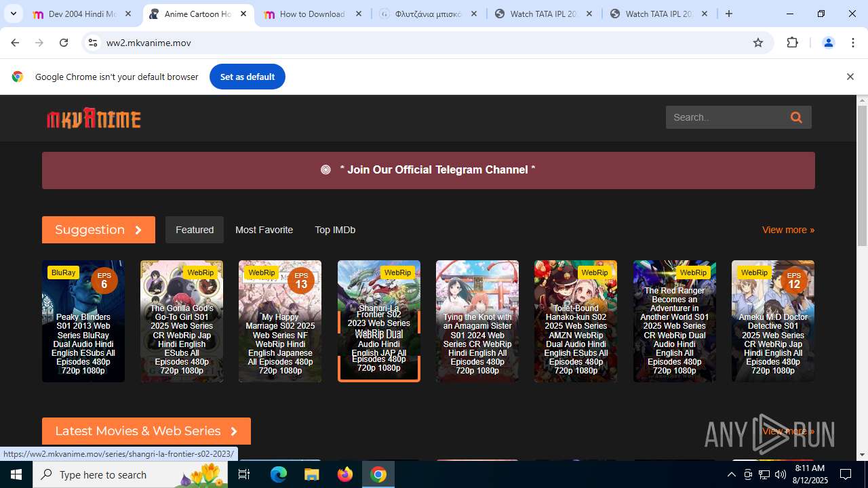Launch Microsoft Edge from taskbar

(x=279, y=474)
